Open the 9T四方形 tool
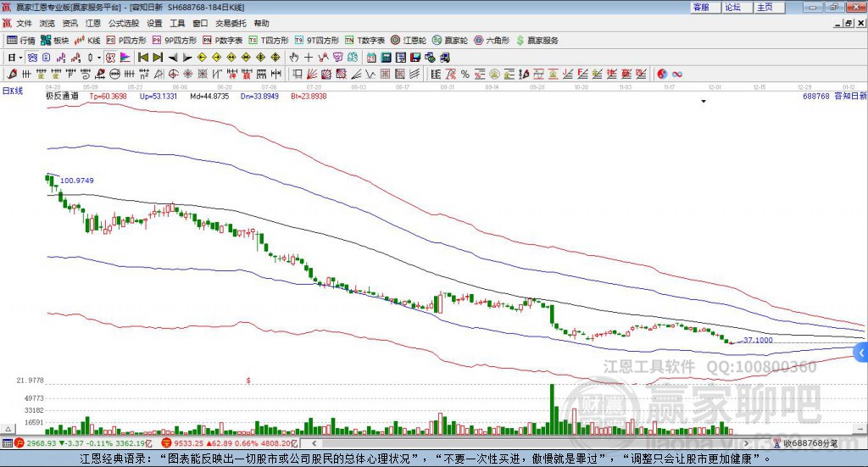868x467 pixels. (x=317, y=41)
